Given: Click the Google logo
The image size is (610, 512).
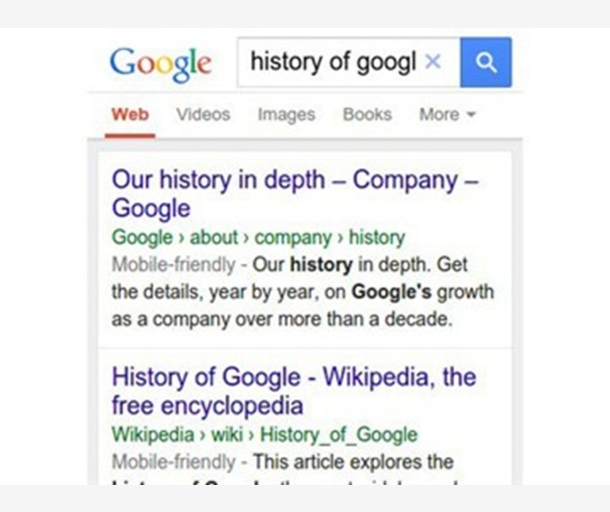Looking at the screenshot, I should tap(160, 63).
